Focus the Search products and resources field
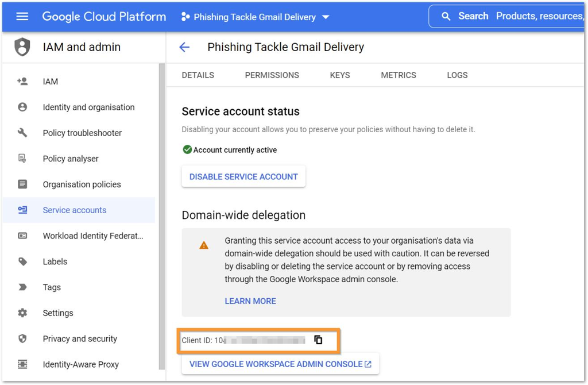 click(x=508, y=16)
